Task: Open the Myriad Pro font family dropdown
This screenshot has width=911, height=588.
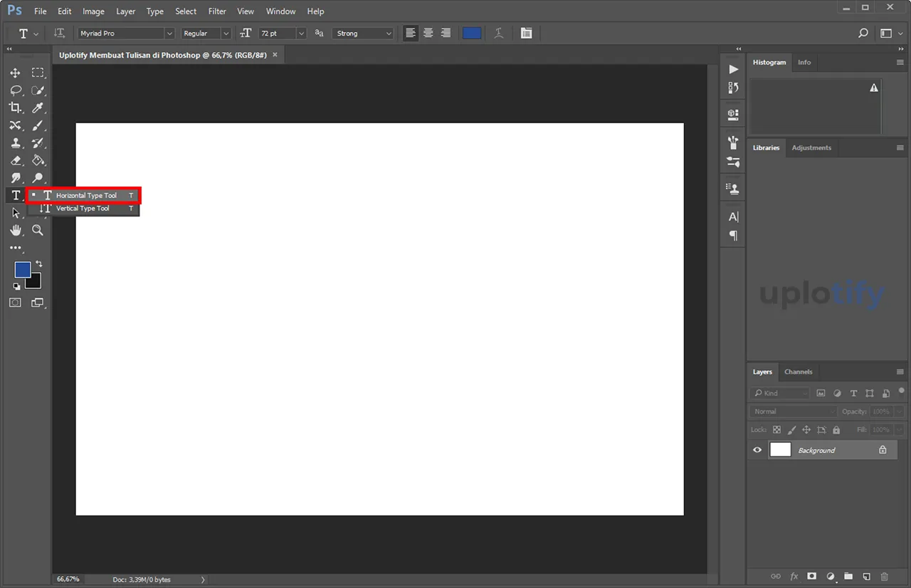Action: (x=169, y=33)
